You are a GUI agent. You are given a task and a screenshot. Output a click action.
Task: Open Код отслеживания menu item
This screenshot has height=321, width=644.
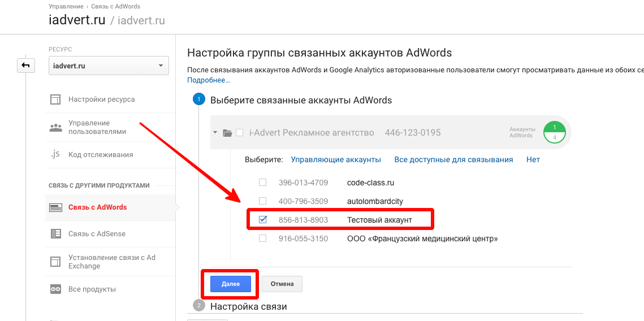(101, 155)
